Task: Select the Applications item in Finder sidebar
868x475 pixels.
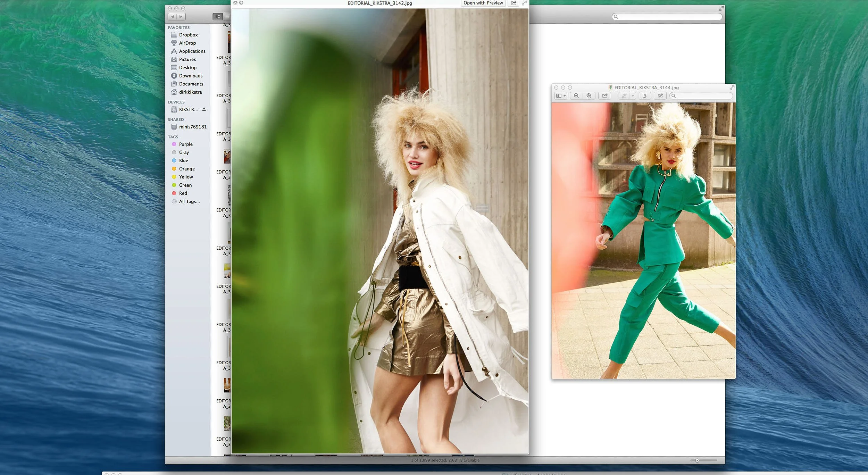Action: coord(192,51)
